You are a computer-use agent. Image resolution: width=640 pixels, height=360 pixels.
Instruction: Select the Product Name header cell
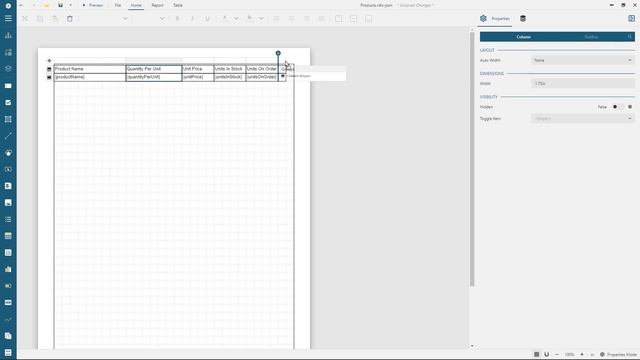coord(90,69)
